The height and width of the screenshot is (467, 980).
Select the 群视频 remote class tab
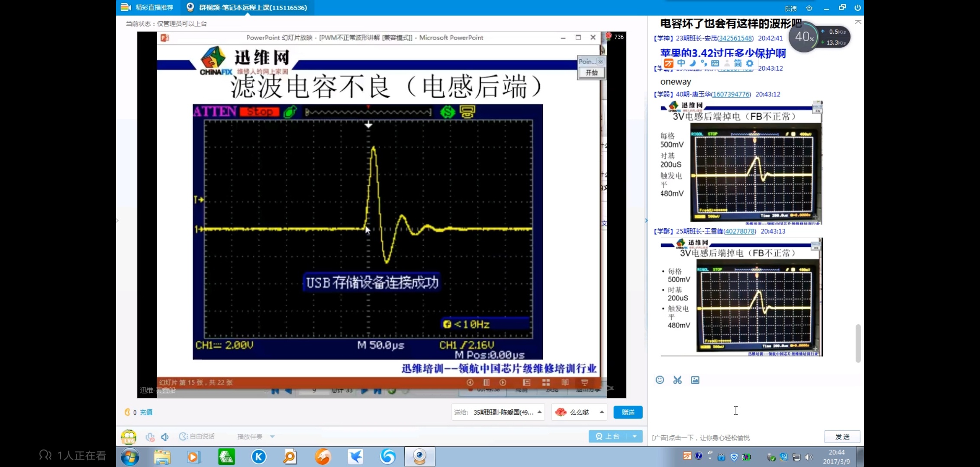tap(247, 7)
